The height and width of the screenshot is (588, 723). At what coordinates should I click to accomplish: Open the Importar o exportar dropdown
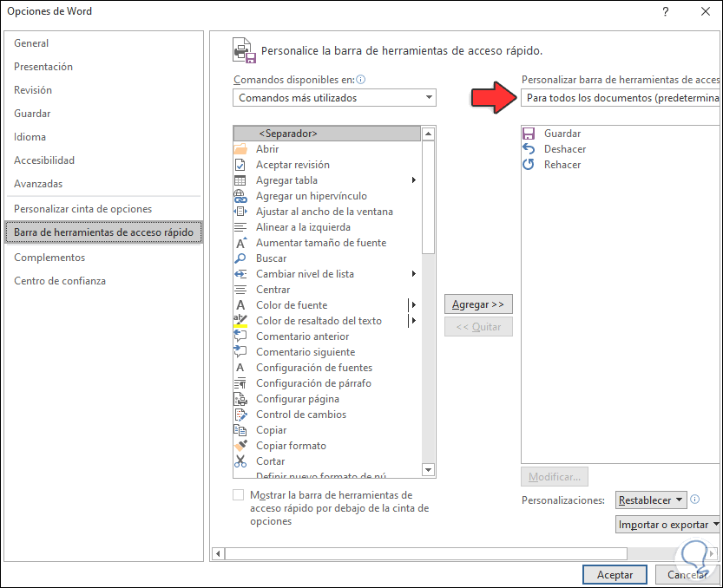tap(667, 525)
